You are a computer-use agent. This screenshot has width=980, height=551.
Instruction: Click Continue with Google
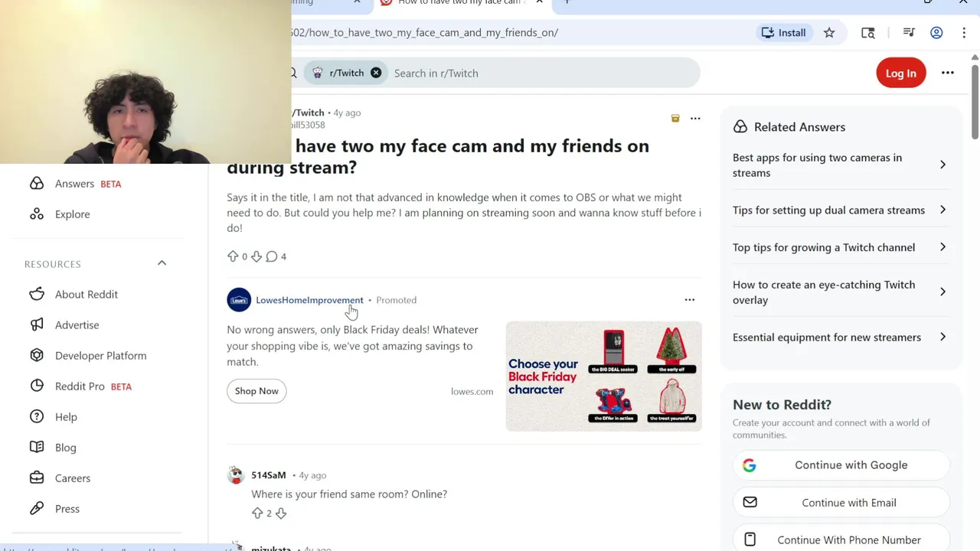coord(841,465)
